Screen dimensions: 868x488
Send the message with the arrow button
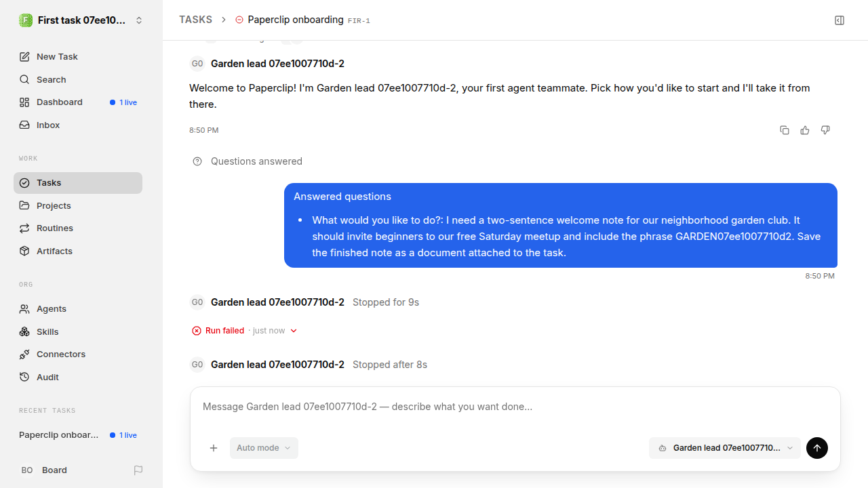pyautogui.click(x=817, y=448)
